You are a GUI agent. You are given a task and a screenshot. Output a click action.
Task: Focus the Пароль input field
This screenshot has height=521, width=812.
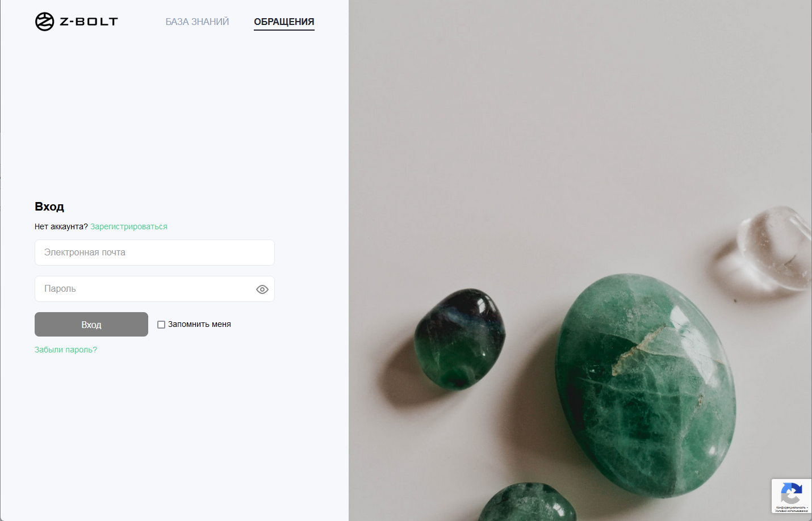pyautogui.click(x=154, y=289)
